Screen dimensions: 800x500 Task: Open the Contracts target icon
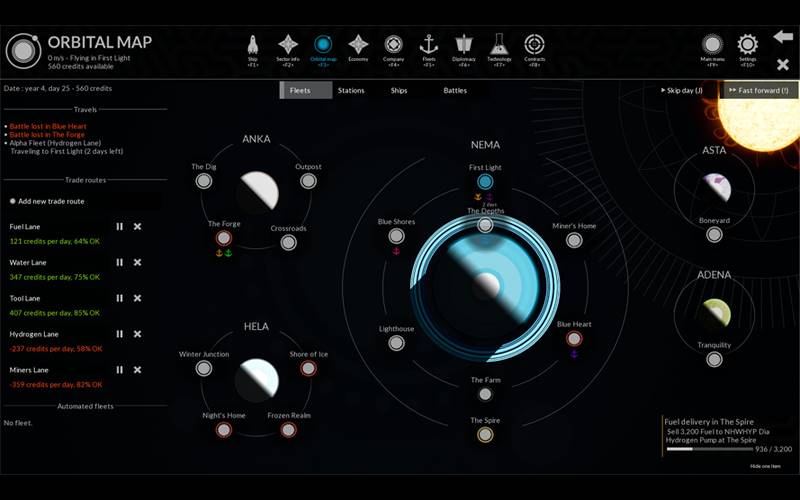(x=535, y=45)
